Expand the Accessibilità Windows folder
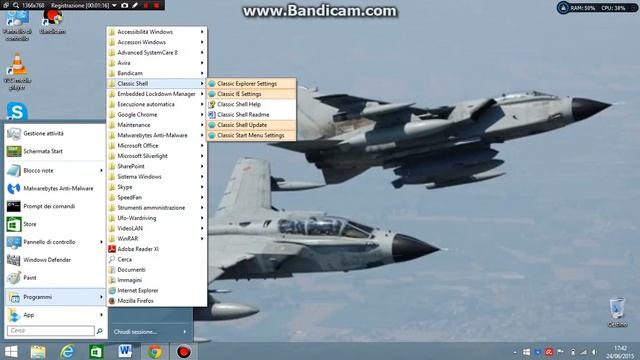Screen dimensions: 640x360 [157, 32]
